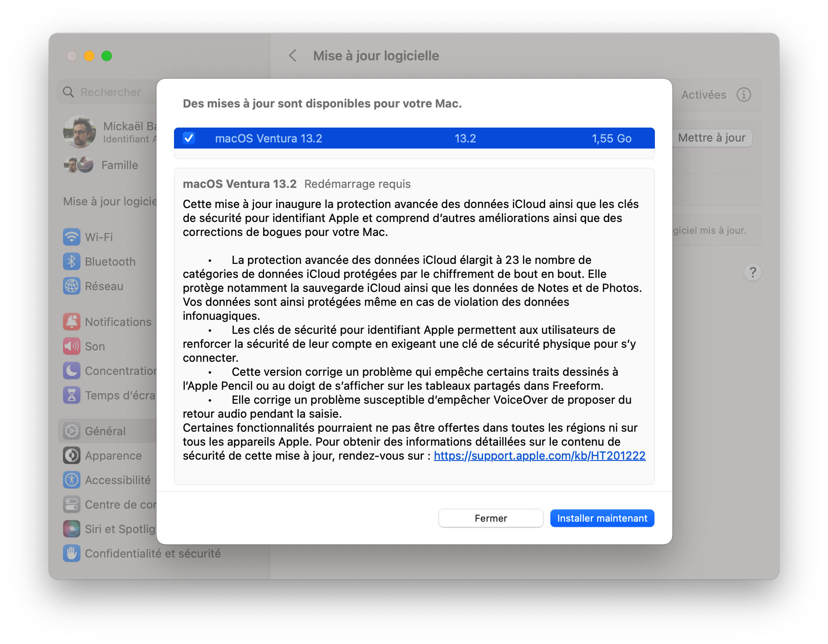Select the Réseau sidebar label
The width and height of the screenshot is (828, 644).
click(x=104, y=286)
